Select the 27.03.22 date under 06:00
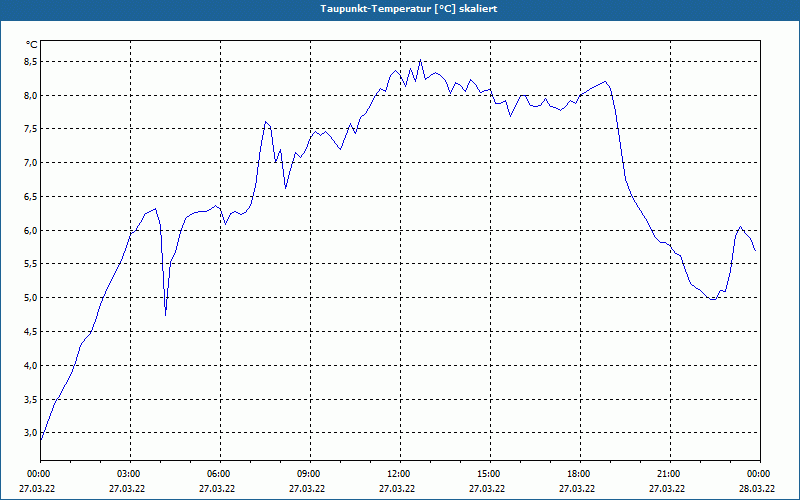Viewport: 800px width, 500px height. coord(217,489)
